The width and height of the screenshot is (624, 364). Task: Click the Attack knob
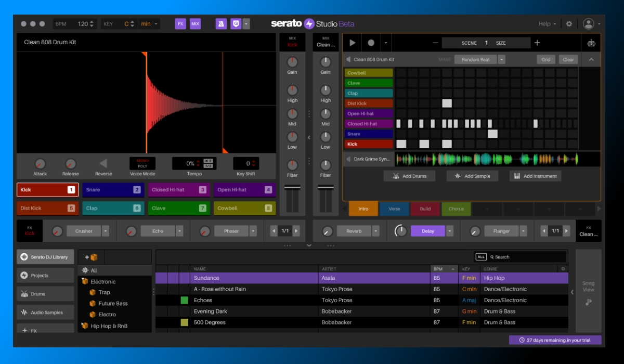tap(40, 164)
